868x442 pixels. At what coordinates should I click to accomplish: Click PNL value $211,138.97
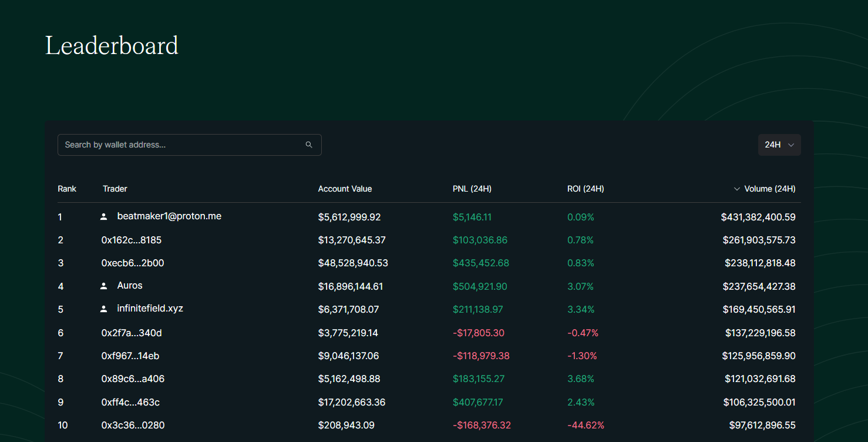478,309
